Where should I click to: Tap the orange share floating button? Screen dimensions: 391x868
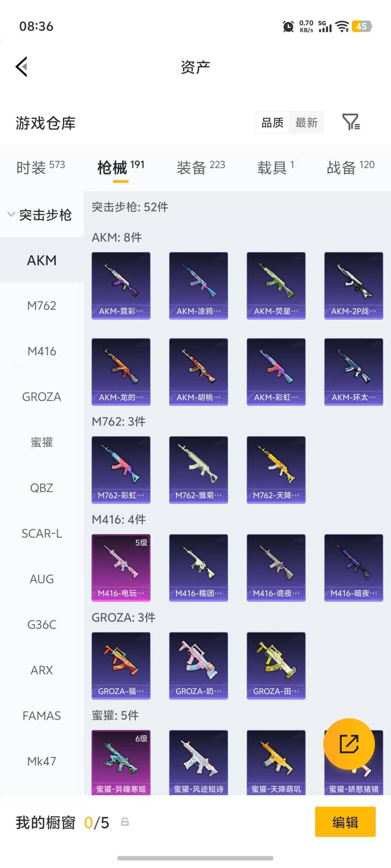click(x=349, y=744)
